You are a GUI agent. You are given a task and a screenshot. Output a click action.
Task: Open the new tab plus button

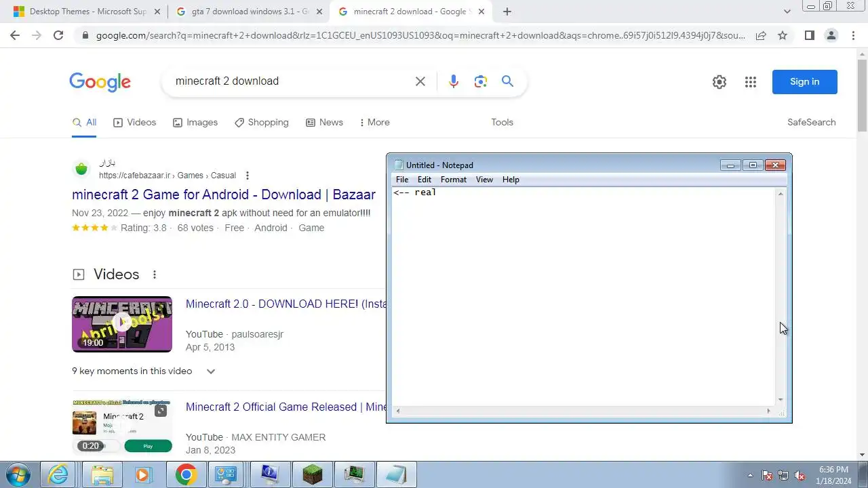507,12
